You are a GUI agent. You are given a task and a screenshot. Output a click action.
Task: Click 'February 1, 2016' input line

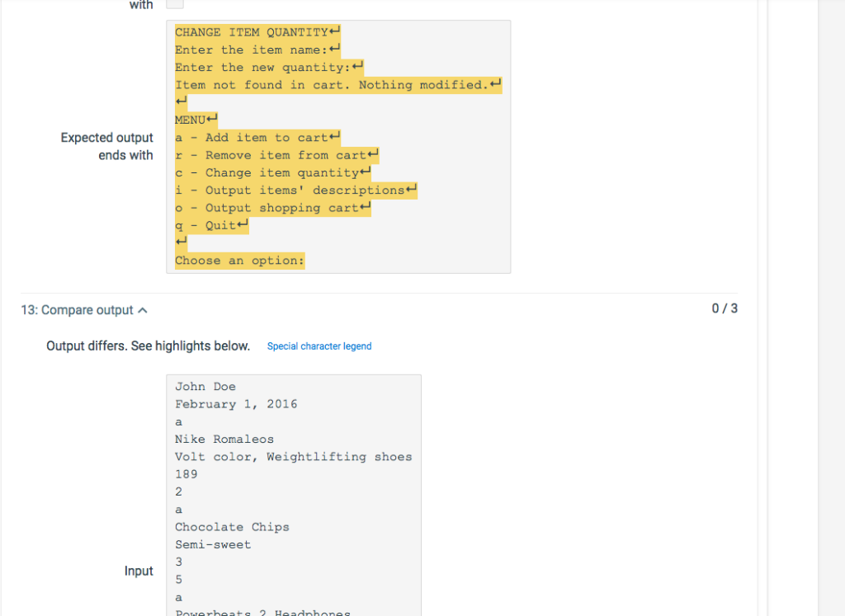coord(236,404)
